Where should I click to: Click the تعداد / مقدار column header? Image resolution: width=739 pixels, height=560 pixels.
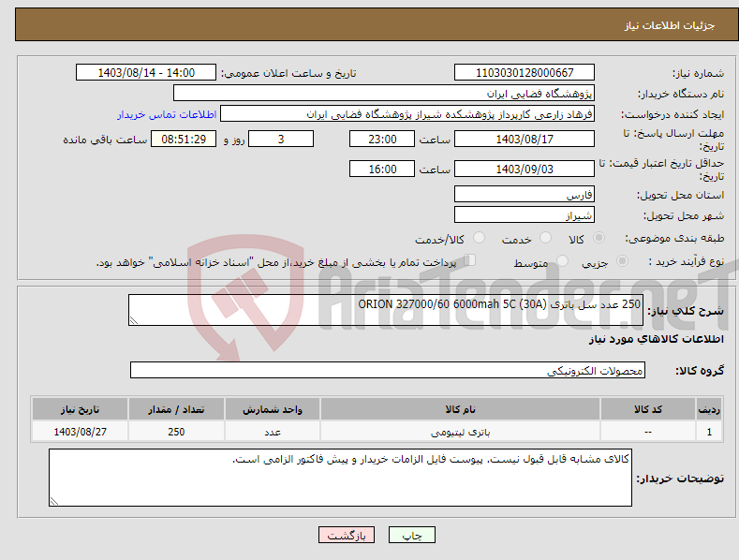[176, 409]
